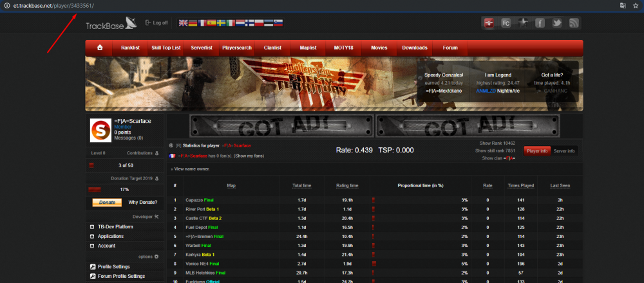
Task: Switch to the Server info tab
Action: [x=564, y=151]
